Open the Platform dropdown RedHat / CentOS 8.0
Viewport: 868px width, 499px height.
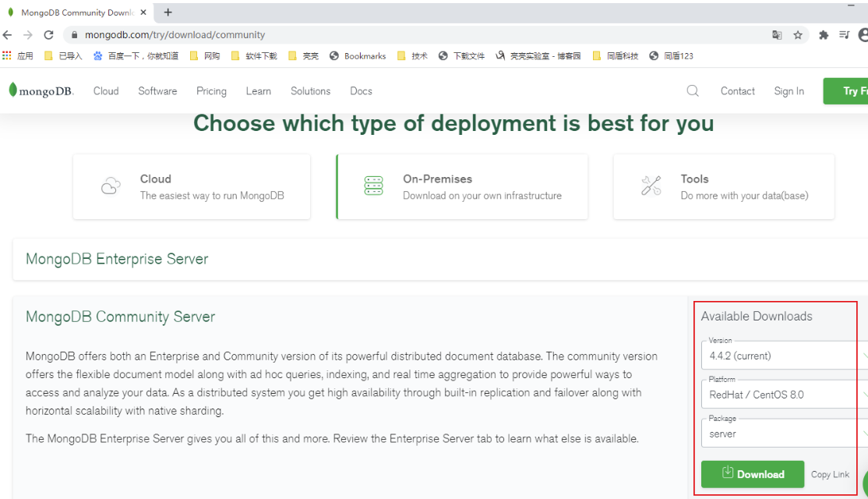(785, 395)
